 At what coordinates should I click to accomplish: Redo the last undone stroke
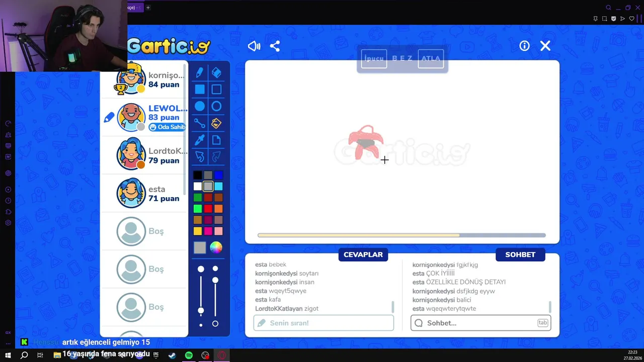pos(216,157)
